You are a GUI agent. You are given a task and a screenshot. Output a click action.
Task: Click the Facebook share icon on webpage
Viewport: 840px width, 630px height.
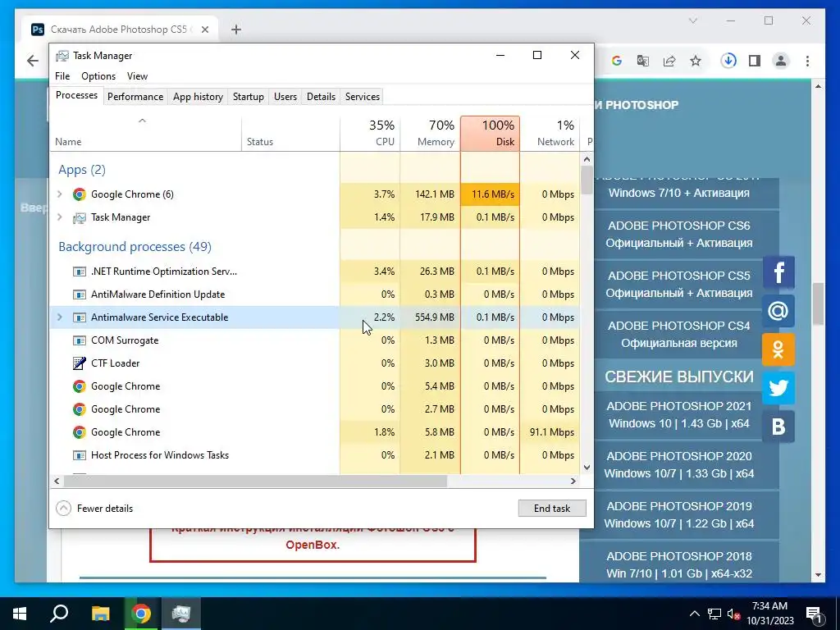tap(778, 272)
